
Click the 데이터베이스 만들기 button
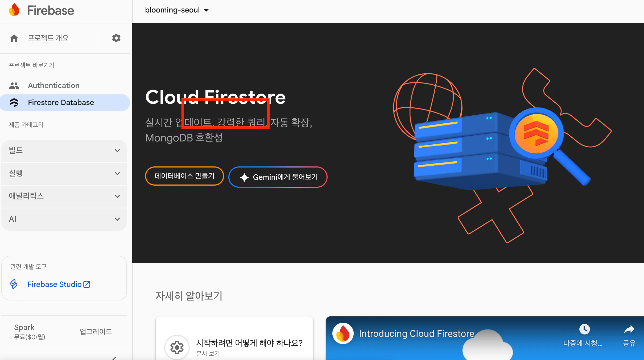(x=184, y=176)
